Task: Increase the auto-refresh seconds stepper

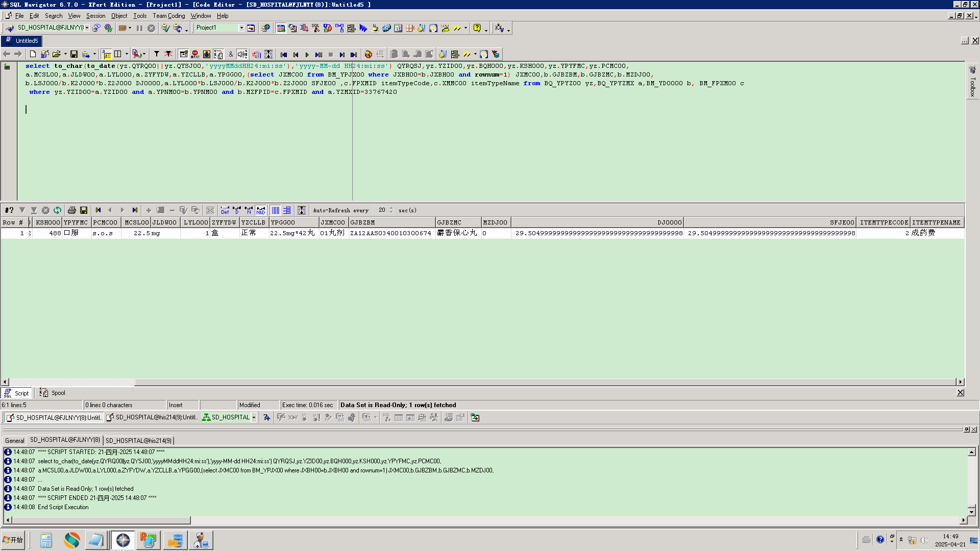Action: 391,208
